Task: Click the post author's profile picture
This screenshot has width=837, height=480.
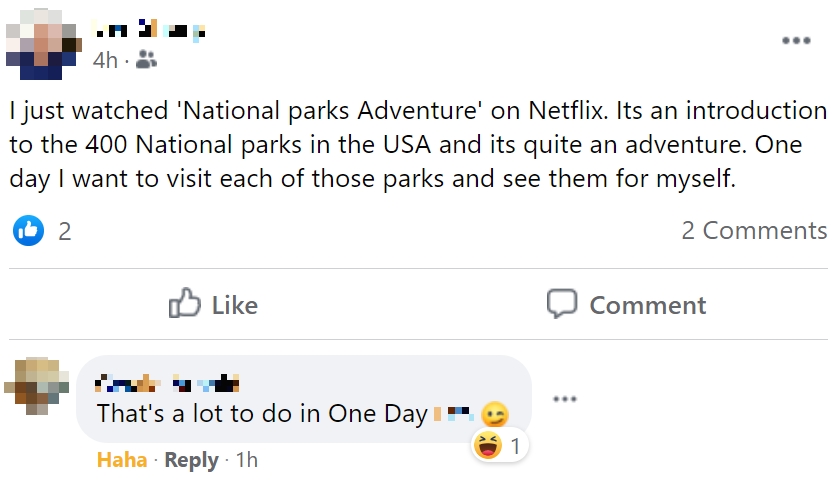Action: coord(43,41)
